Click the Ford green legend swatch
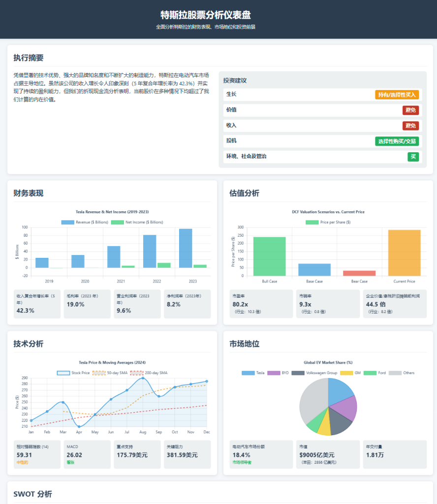 pyautogui.click(x=370, y=373)
